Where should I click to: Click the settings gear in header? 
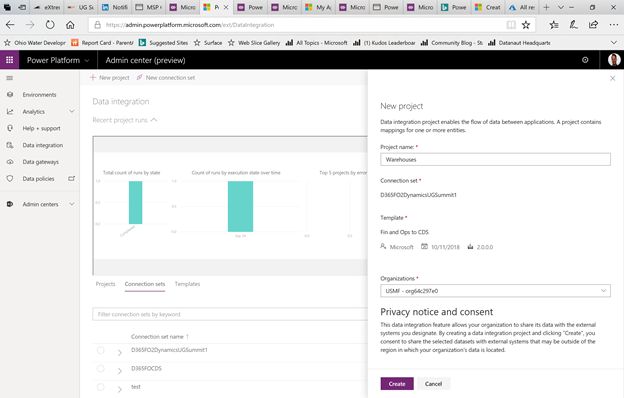tap(585, 60)
